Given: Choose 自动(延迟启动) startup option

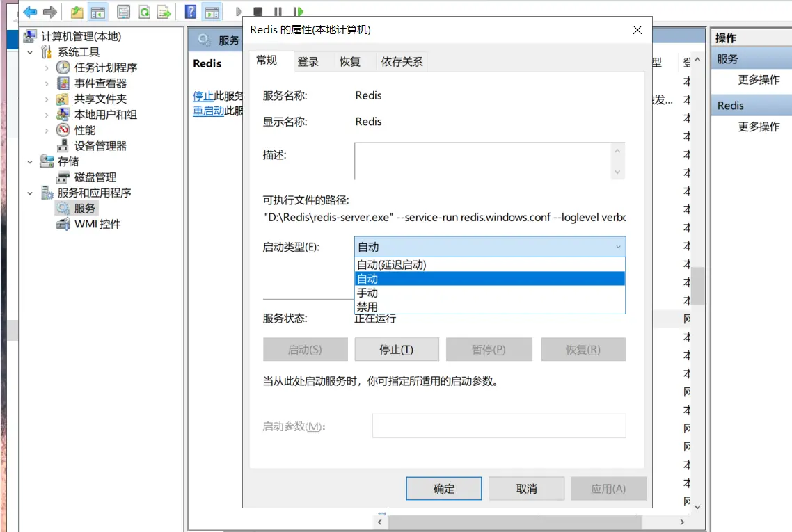Looking at the screenshot, I should (490, 265).
